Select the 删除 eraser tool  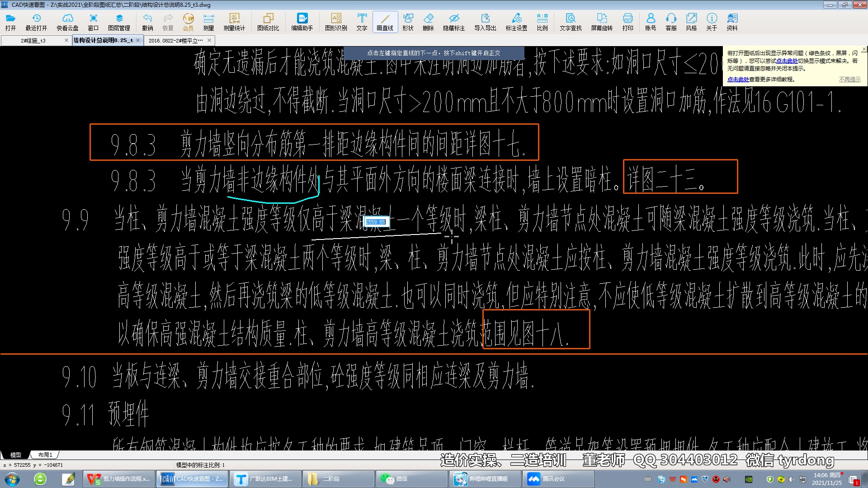[x=428, y=22]
